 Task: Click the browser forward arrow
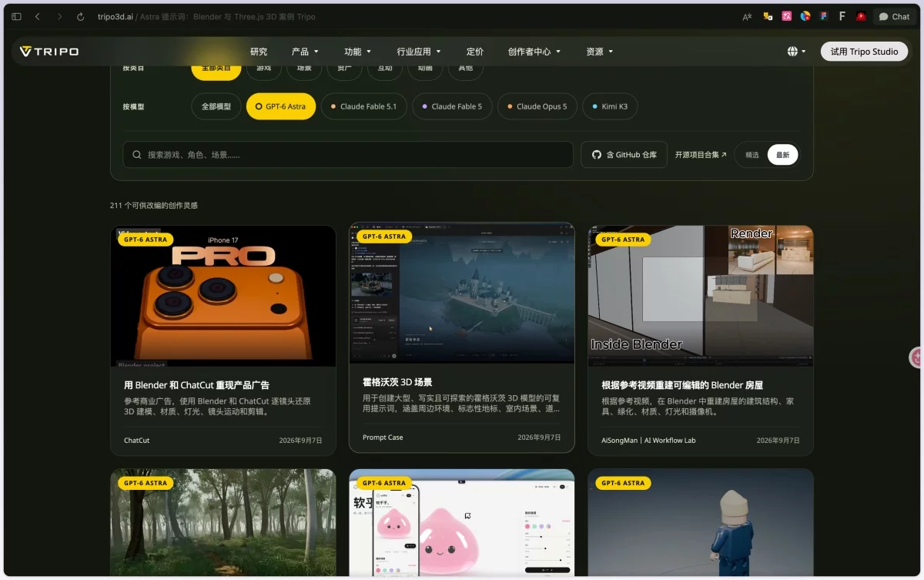pos(59,16)
